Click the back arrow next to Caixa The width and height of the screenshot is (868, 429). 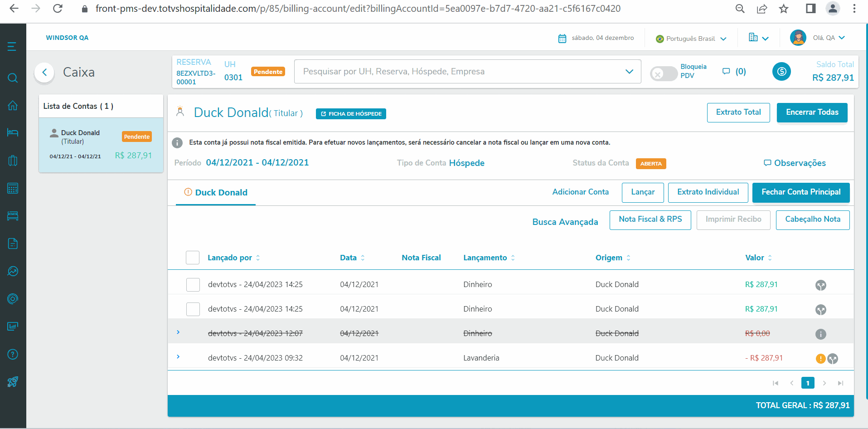(44, 72)
